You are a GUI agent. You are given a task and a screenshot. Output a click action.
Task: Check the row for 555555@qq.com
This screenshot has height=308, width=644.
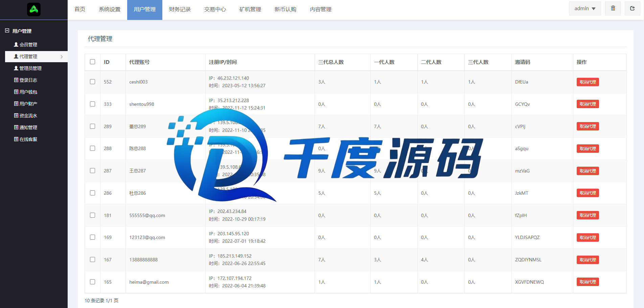click(x=93, y=215)
